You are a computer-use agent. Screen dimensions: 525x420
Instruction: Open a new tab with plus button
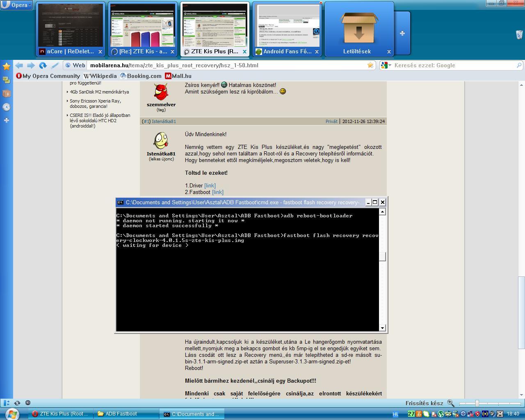click(x=402, y=33)
